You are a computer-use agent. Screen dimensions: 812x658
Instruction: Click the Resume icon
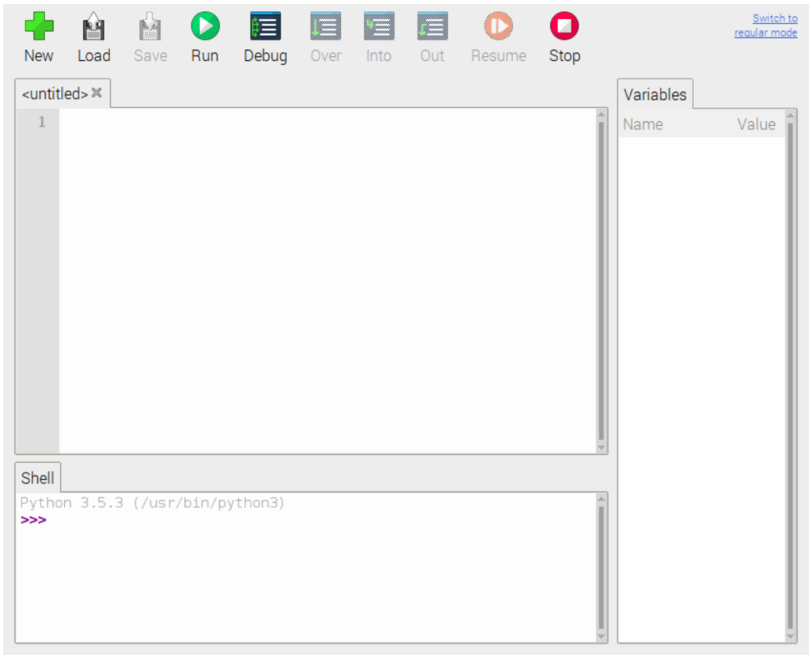coord(498,26)
